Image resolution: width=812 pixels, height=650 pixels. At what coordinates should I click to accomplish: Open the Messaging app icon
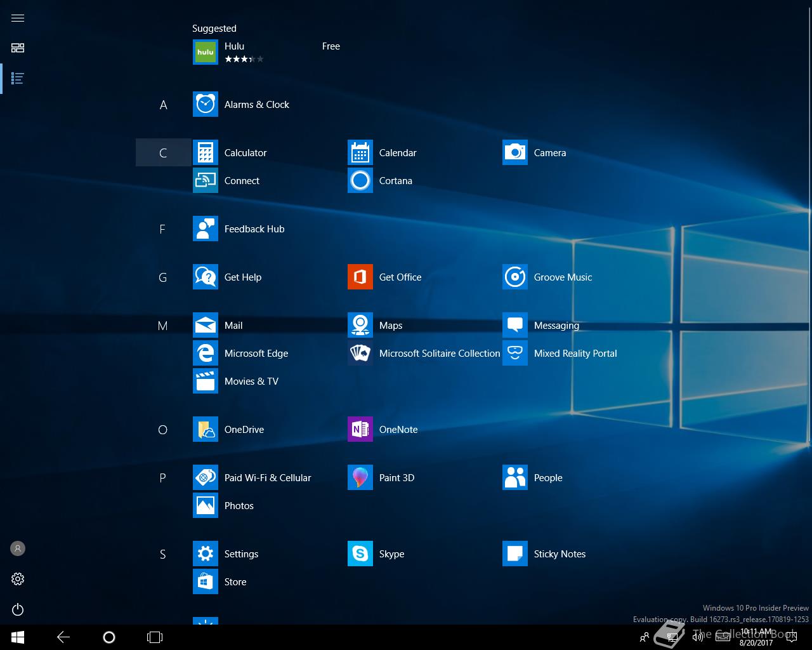pyautogui.click(x=515, y=325)
